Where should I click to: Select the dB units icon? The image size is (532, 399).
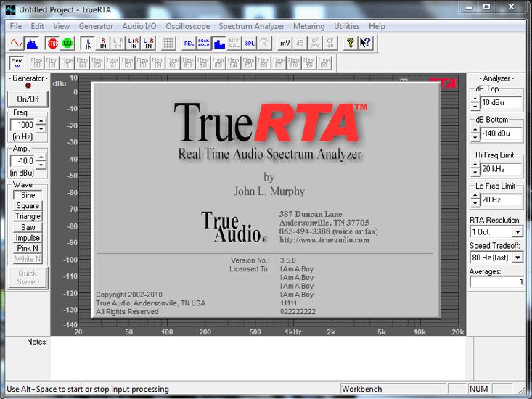[300, 44]
